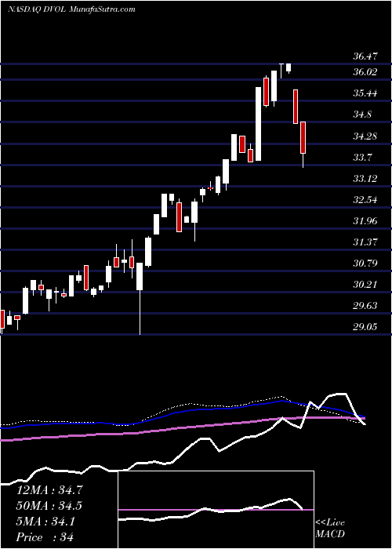Screen dimensions: 392x549
Task: Click the 30.79 price axis label
Action: click(365, 263)
